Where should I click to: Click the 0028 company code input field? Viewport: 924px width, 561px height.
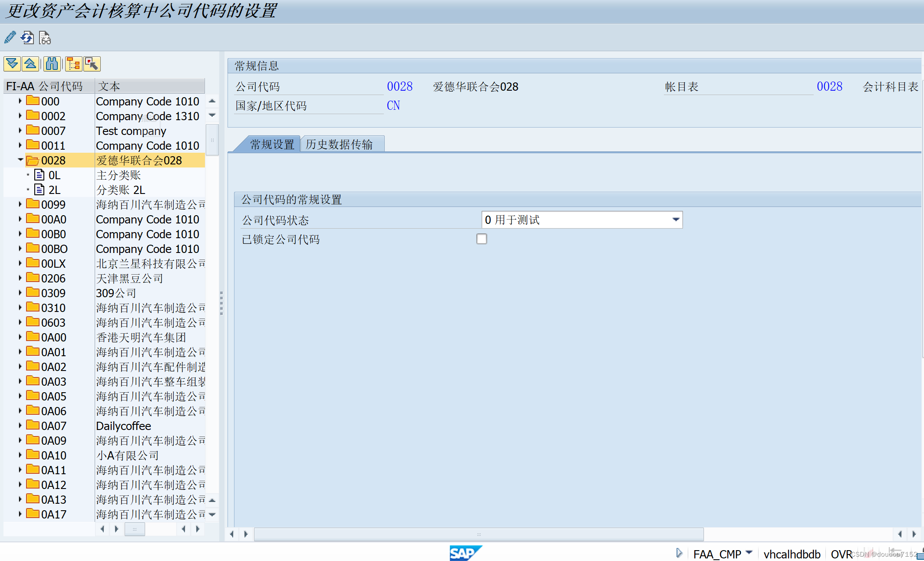[399, 86]
